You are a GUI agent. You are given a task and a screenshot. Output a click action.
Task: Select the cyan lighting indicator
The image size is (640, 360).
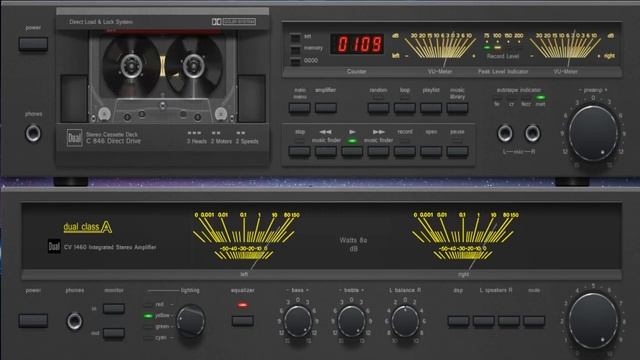[x=149, y=338]
